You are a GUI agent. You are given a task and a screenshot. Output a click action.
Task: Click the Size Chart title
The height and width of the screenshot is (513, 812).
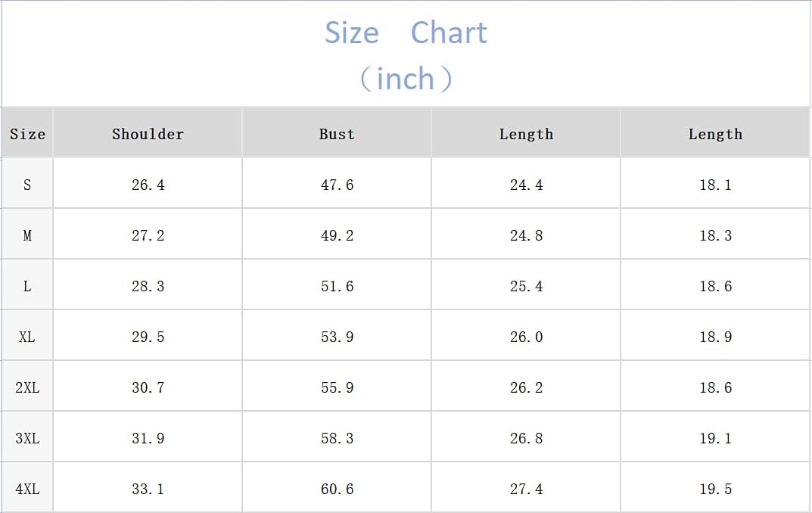406,33
